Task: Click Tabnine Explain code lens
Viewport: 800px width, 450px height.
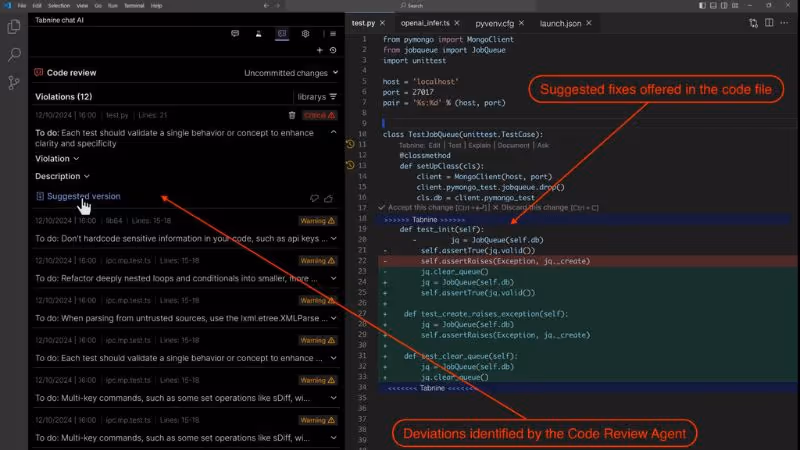Action: 479,145
